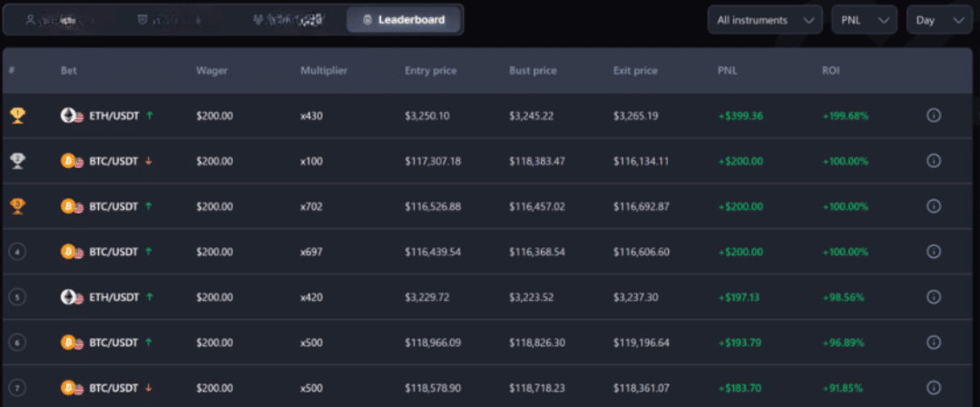Click the silver trophy rank icon
The height and width of the screenshot is (407, 980).
[x=17, y=161]
